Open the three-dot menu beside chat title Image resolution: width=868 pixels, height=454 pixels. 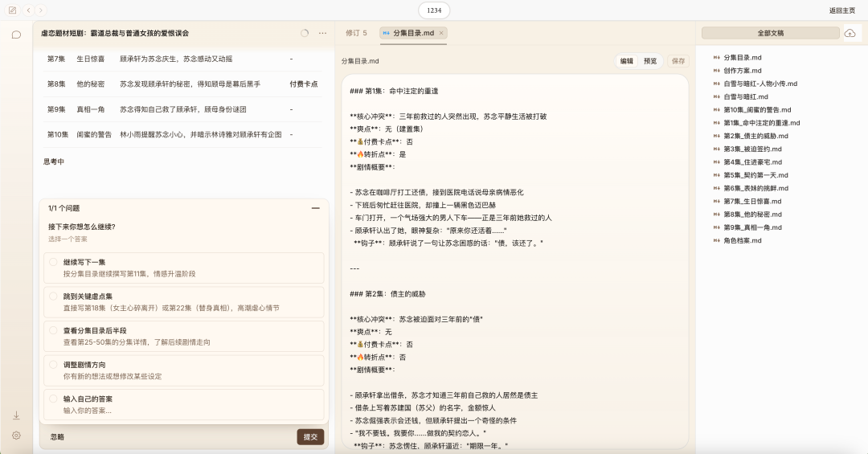tap(323, 33)
